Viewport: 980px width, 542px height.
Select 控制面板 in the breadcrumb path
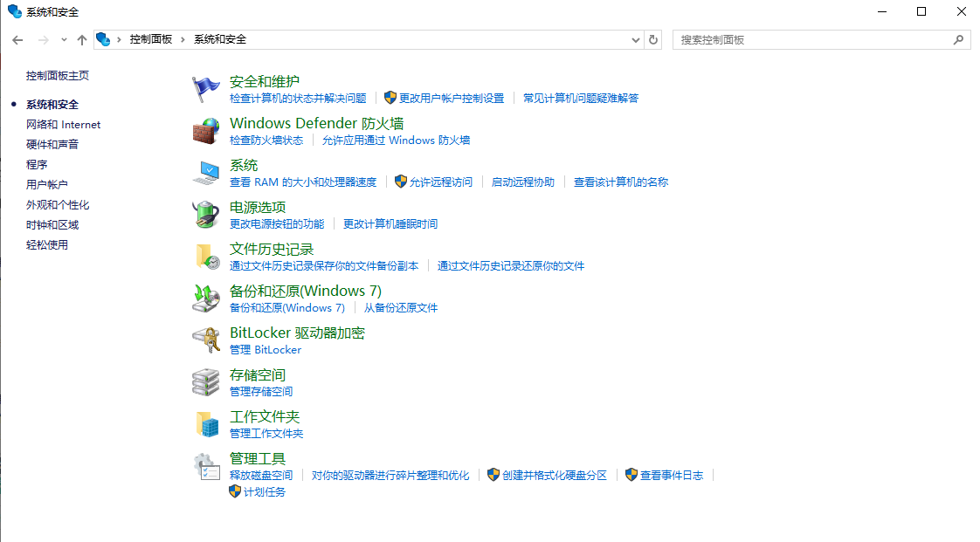point(150,39)
